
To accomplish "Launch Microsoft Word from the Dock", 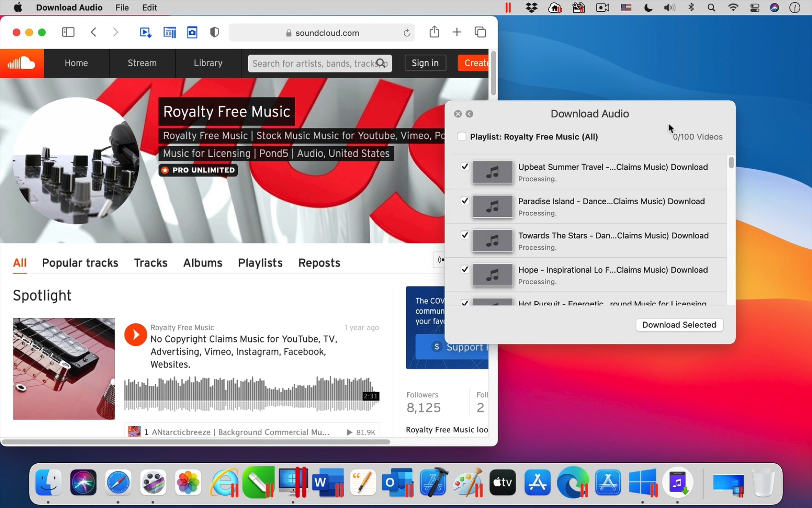I will click(x=328, y=482).
